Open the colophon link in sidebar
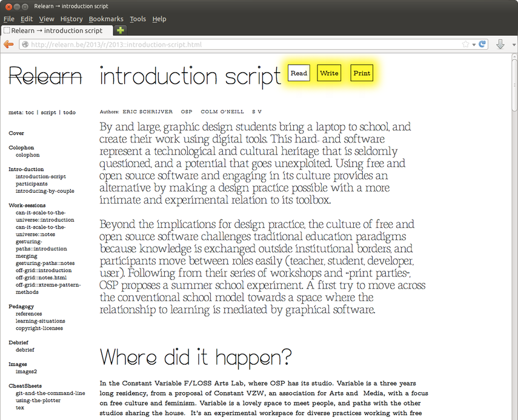 click(27, 155)
